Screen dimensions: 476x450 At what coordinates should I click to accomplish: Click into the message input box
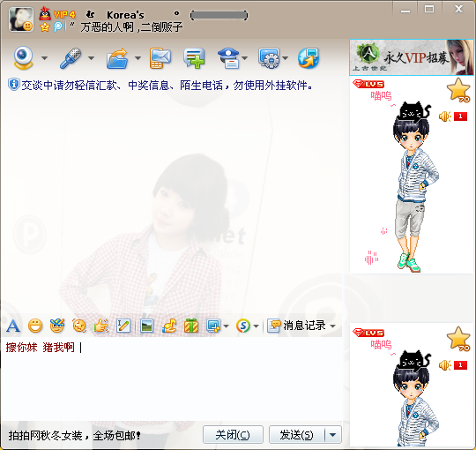pyautogui.click(x=172, y=379)
